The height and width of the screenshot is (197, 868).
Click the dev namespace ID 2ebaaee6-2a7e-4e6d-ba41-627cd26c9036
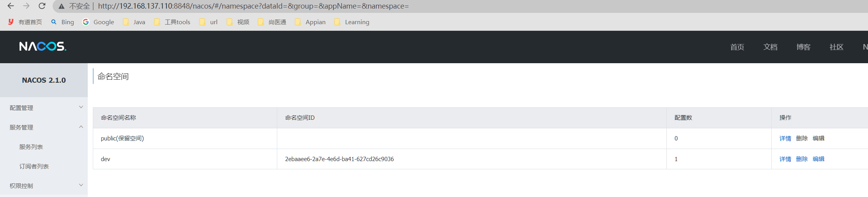(x=339, y=159)
